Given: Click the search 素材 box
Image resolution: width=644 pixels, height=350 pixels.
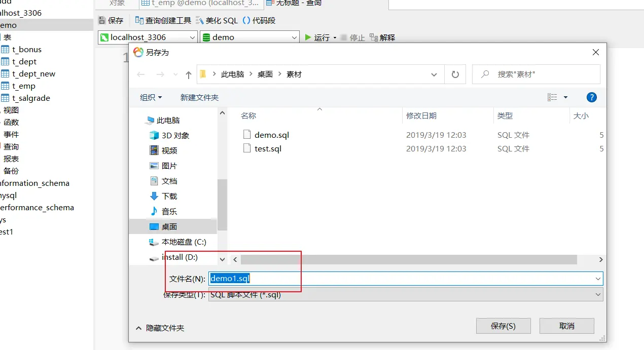Looking at the screenshot, I should (x=536, y=74).
